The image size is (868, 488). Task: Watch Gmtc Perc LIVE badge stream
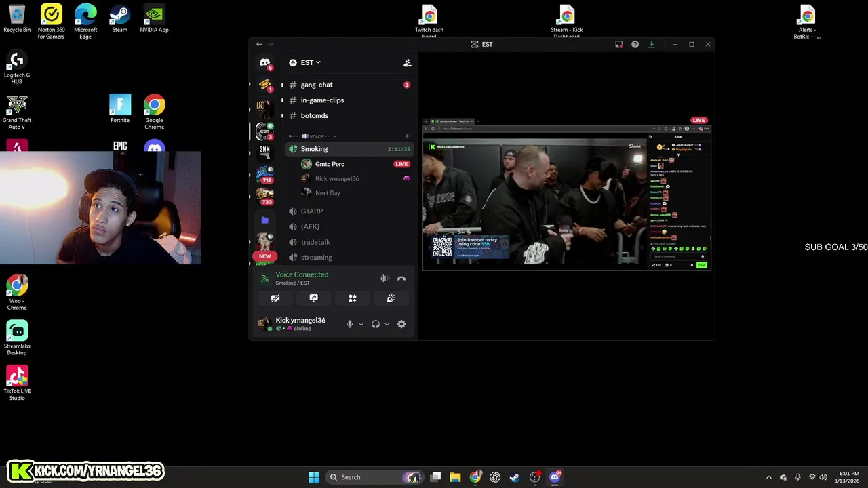[x=401, y=164]
